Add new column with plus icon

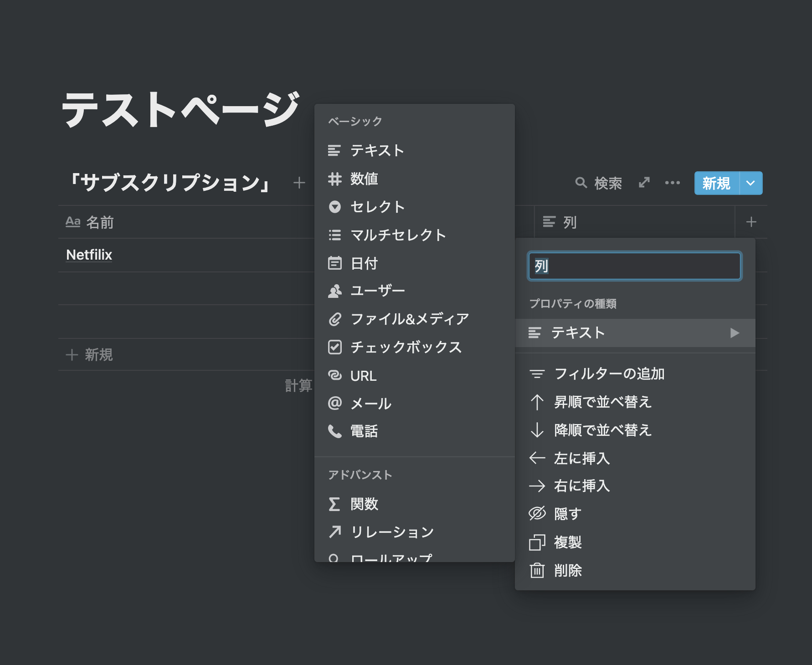[751, 222]
